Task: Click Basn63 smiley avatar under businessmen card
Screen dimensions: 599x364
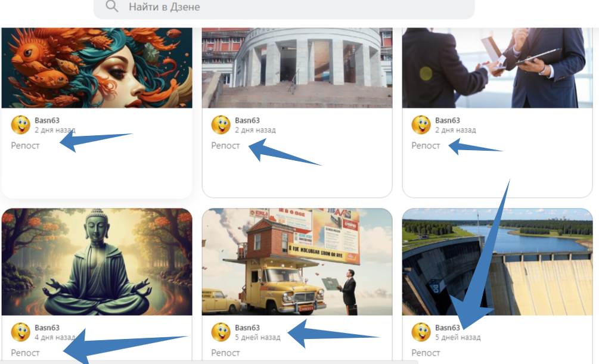Action: 421,125
